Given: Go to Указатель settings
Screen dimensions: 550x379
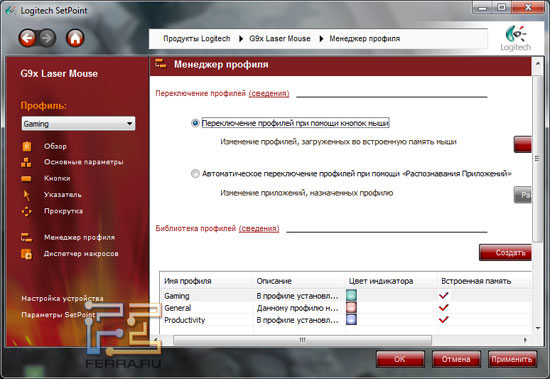Looking at the screenshot, I should (62, 195).
